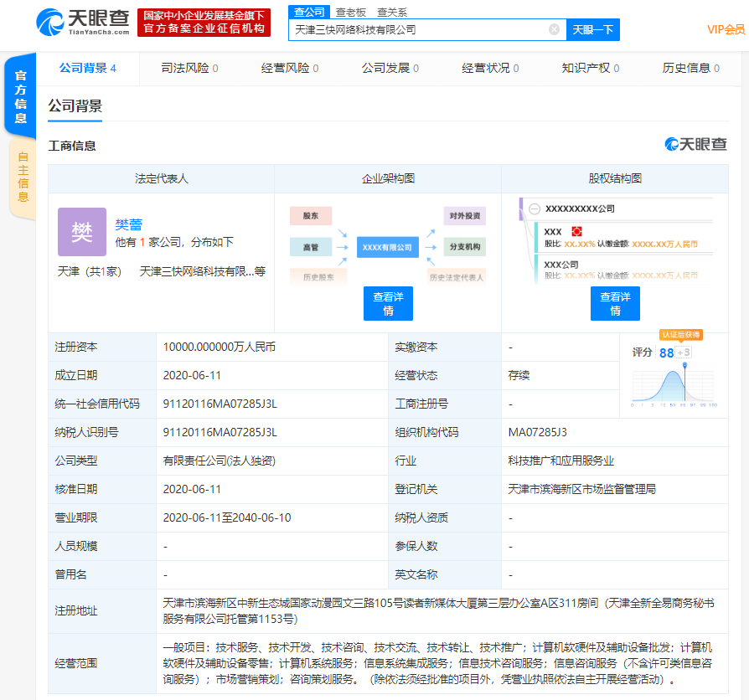Click the 天眼一下 search button
This screenshot has width=749, height=700.
594,28
